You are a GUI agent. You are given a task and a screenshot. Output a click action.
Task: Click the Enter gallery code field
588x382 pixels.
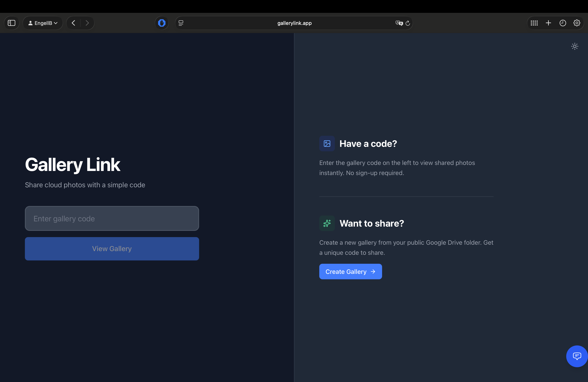tap(112, 218)
